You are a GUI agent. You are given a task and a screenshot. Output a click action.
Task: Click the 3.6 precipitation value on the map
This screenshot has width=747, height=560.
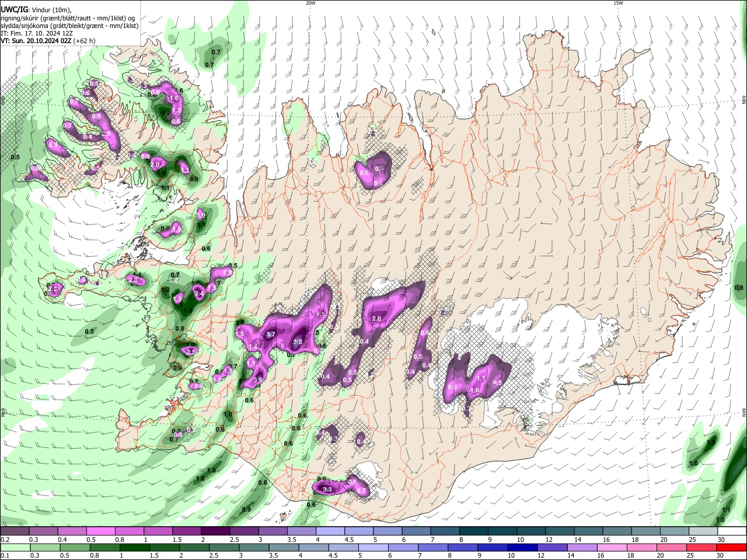click(259, 380)
